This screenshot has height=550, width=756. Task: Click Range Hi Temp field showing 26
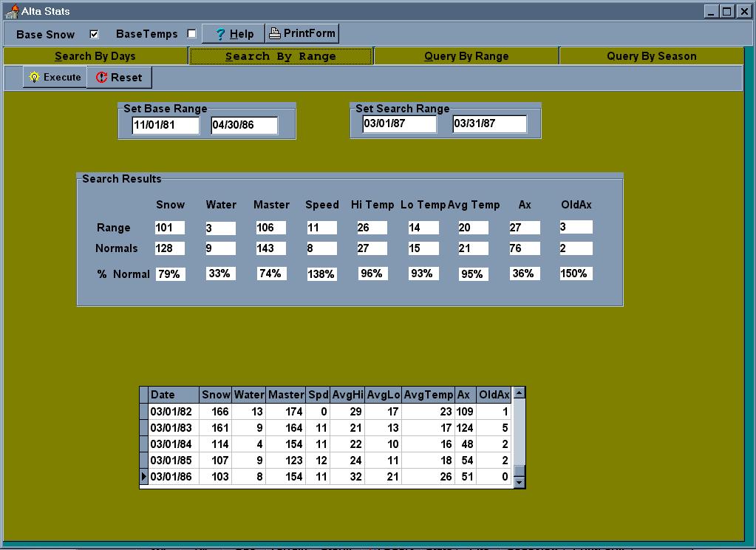coord(372,228)
